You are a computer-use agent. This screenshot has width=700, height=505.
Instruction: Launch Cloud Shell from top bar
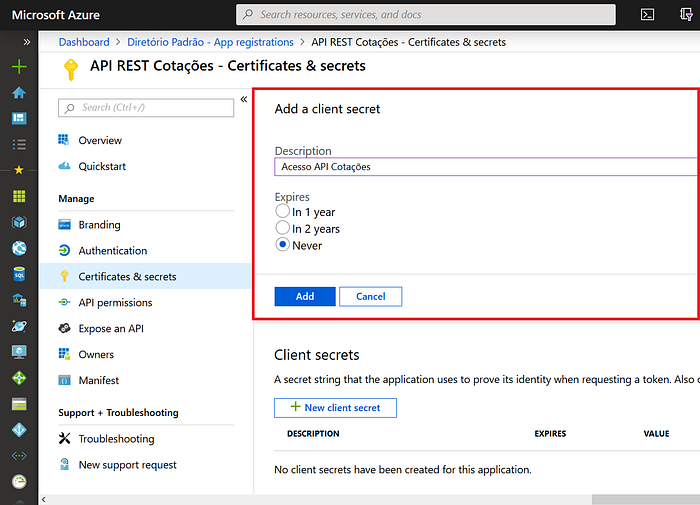pyautogui.click(x=647, y=15)
